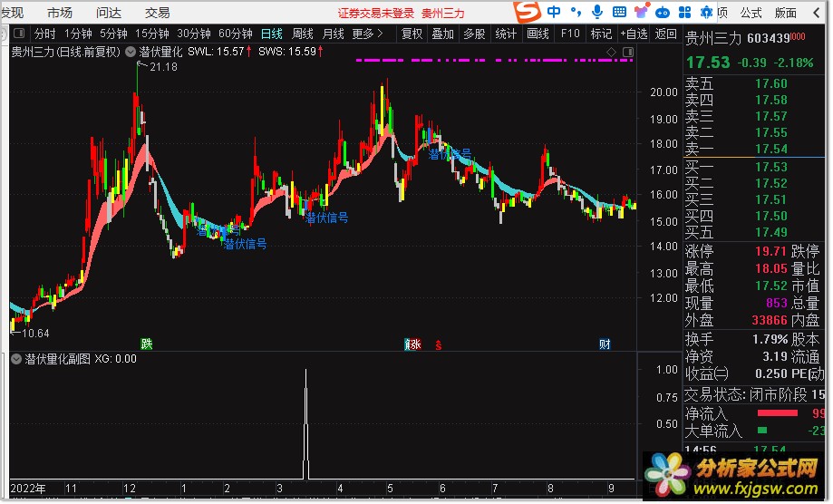Click the 10.64 low price label
The height and width of the screenshot is (504, 833).
[x=35, y=334]
